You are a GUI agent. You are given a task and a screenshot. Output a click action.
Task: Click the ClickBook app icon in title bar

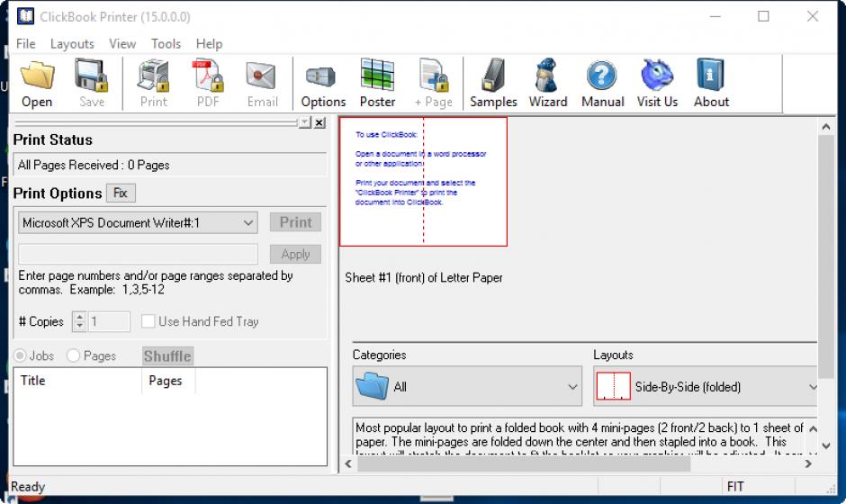click(25, 16)
